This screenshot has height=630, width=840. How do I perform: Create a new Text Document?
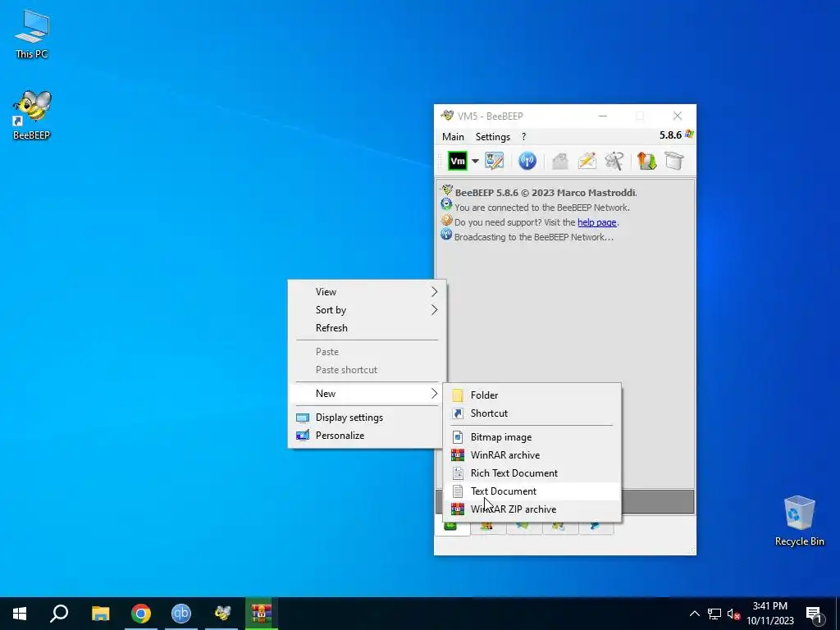pyautogui.click(x=532, y=491)
